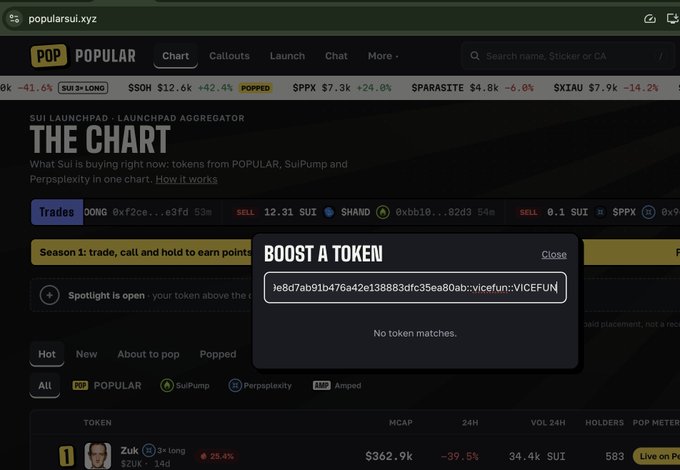Click the TOKEN column header
Image resolution: width=680 pixels, height=470 pixels.
pos(98,423)
